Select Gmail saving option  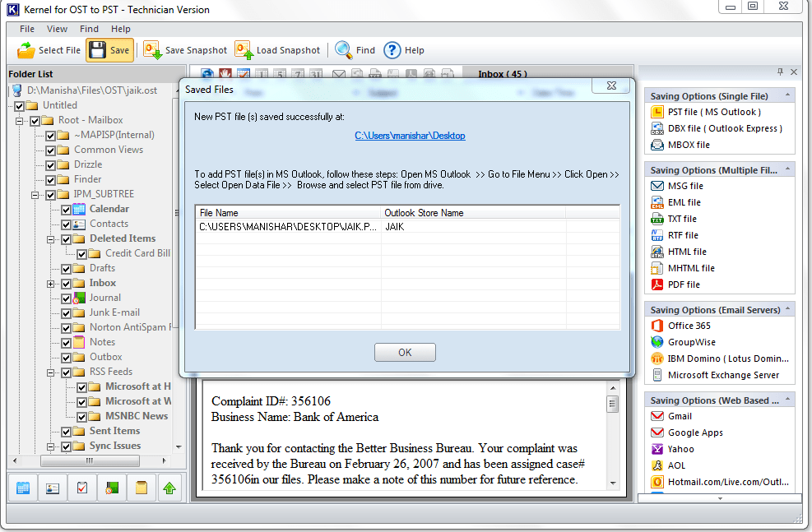click(x=671, y=416)
